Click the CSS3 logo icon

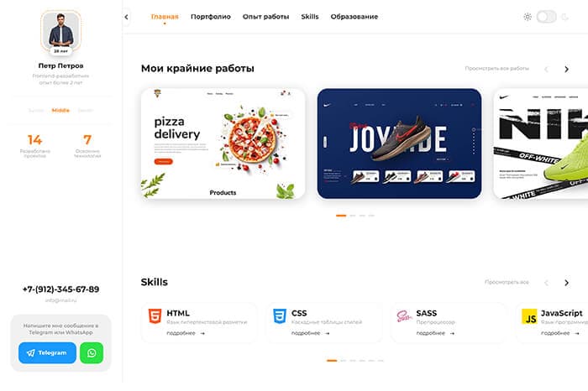280,316
